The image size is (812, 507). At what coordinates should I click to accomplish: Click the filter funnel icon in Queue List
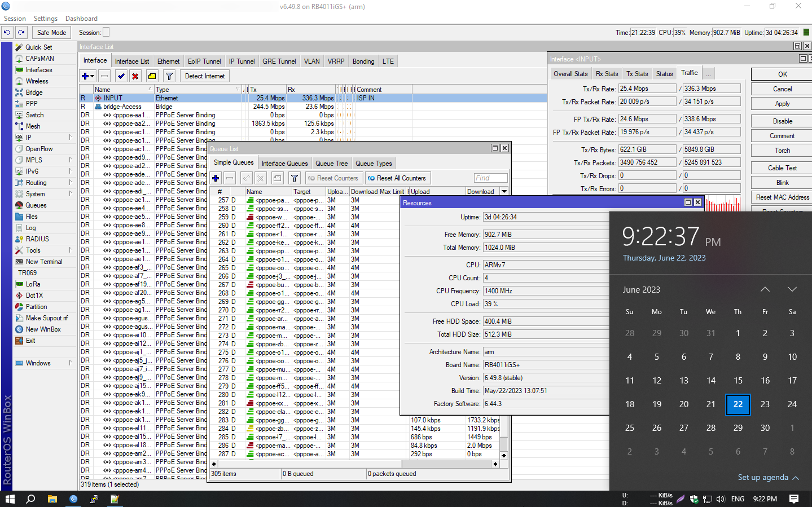295,178
